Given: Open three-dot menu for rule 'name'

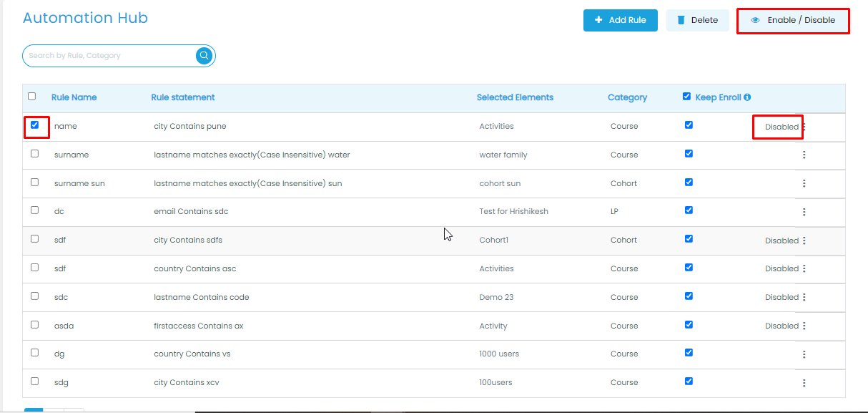Looking at the screenshot, I should point(804,127).
